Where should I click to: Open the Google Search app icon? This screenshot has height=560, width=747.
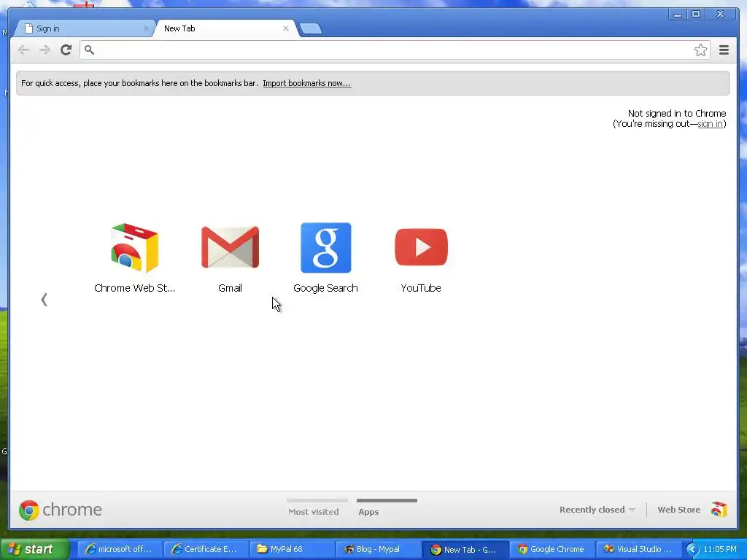point(326,248)
